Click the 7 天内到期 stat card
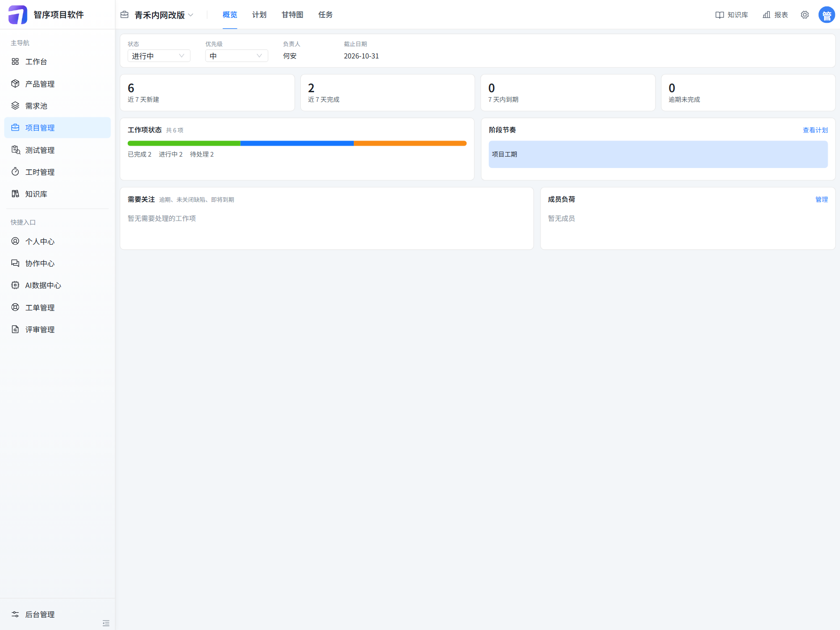The width and height of the screenshot is (840, 630). tap(568, 93)
